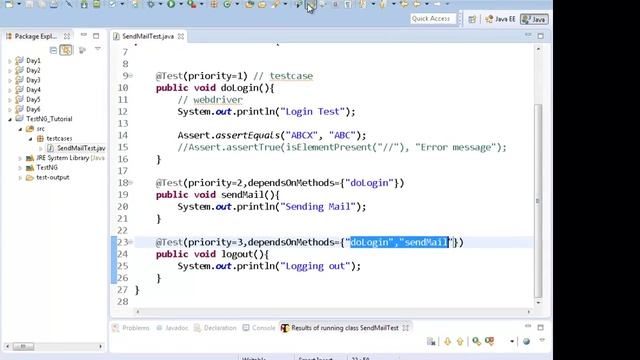Image resolution: width=640 pixels, height=360 pixels.
Task: Collapse the TestNG_Tutorial project
Action: (x=10, y=119)
